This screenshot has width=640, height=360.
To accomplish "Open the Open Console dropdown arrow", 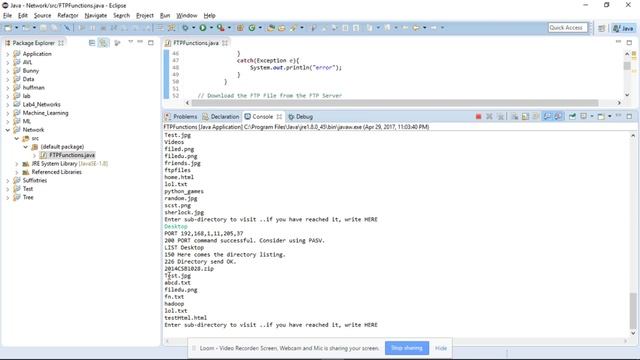I will [609, 117].
